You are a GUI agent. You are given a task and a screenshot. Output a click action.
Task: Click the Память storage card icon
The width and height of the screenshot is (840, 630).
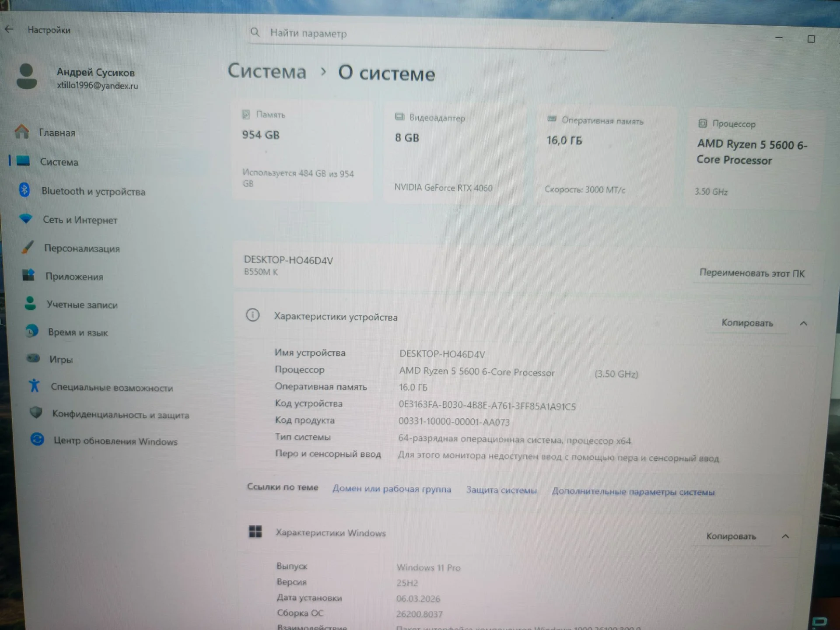[x=246, y=114]
